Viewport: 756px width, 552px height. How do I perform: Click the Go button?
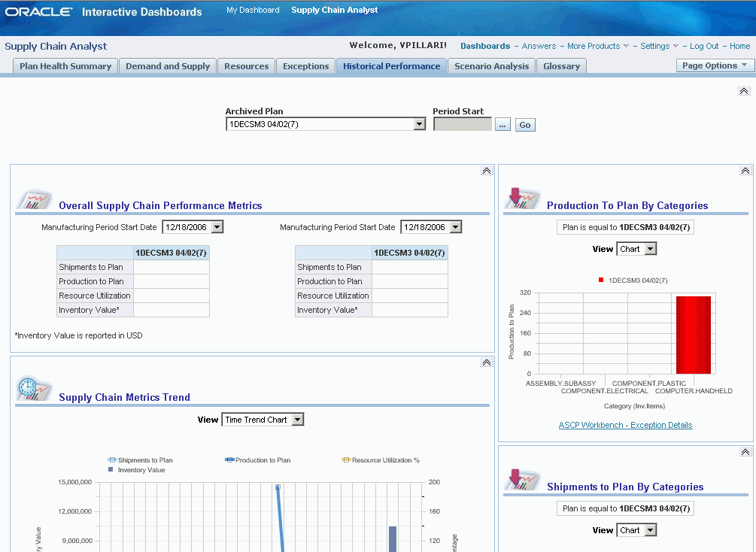pyautogui.click(x=525, y=125)
